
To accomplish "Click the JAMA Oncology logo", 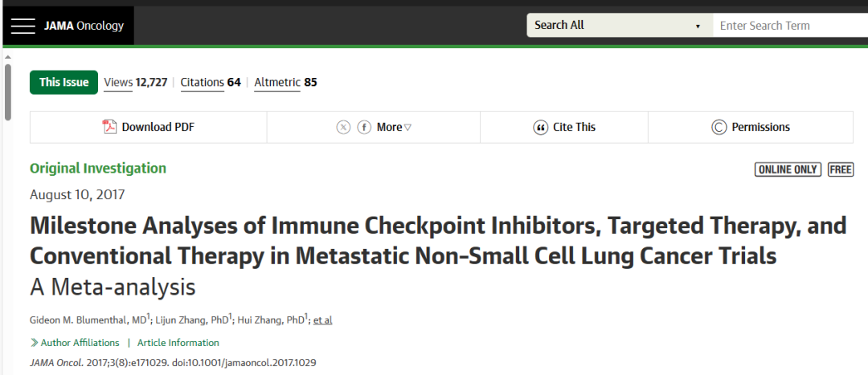I will tap(84, 26).
